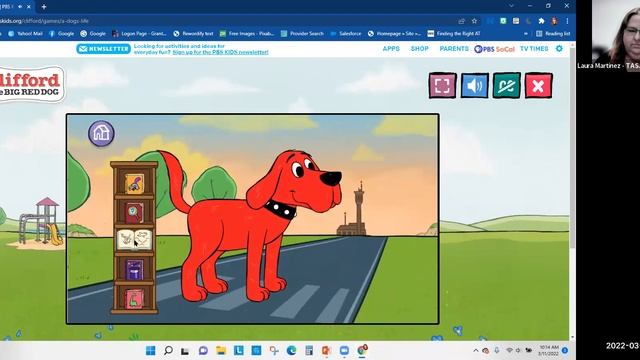
Task: Open the Chat app on the taskbar
Action: coord(203,351)
